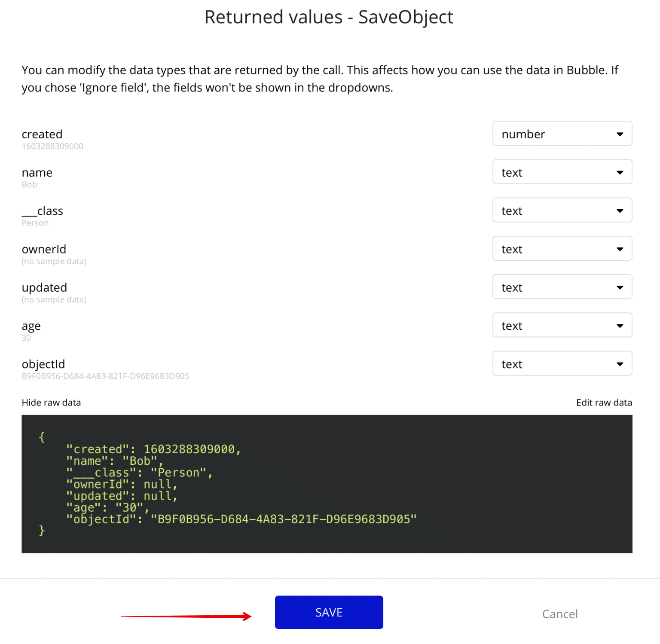The width and height of the screenshot is (660, 644).
Task: Click the objectId value shown in the JSON
Action: pyautogui.click(x=283, y=519)
